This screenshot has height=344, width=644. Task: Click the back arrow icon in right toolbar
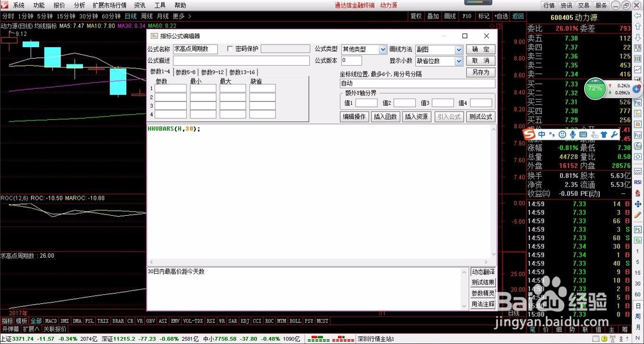638,17
